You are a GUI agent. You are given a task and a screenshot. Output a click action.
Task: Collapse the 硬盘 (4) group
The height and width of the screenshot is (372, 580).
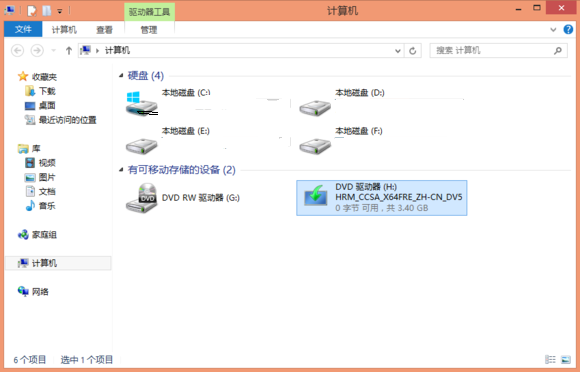[x=121, y=76]
